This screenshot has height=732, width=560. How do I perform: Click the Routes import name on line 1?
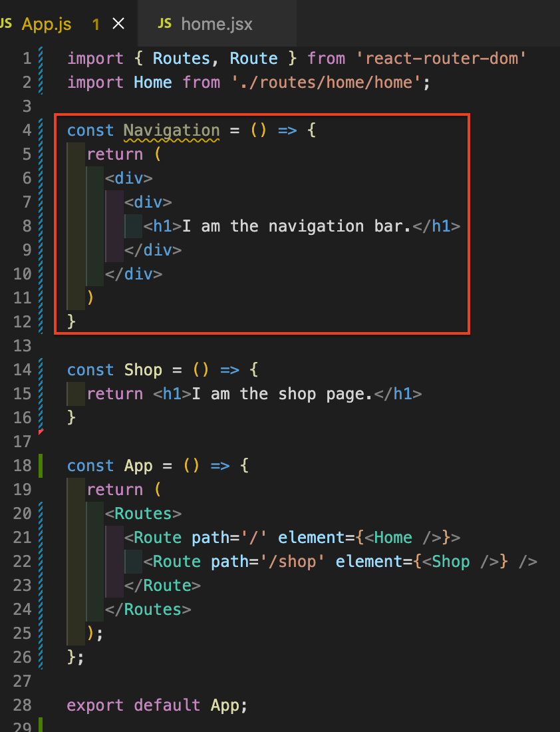pos(181,59)
